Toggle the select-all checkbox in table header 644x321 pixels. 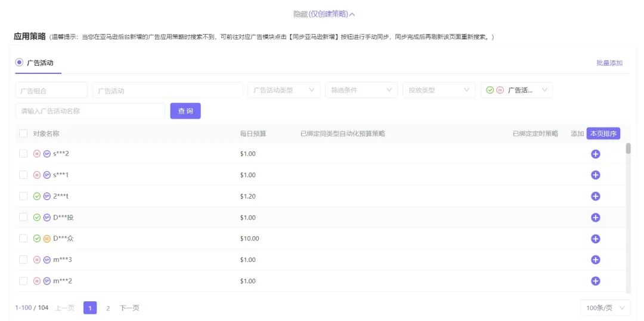pyautogui.click(x=23, y=134)
